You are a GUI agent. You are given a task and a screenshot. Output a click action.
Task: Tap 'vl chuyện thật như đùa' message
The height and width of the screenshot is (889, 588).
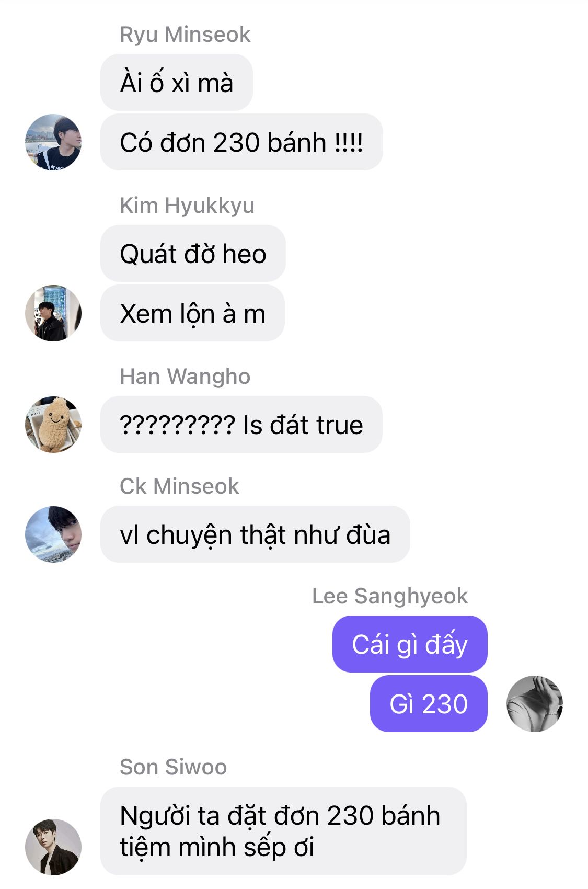pos(255,534)
